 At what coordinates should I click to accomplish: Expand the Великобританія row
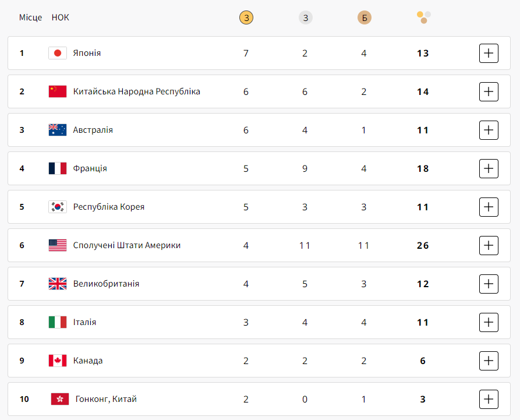point(489,284)
